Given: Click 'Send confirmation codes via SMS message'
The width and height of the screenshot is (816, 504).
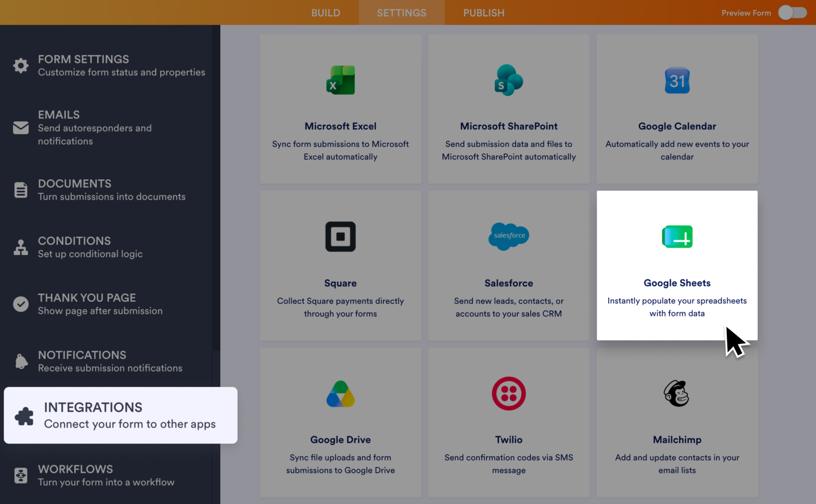Looking at the screenshot, I should click(509, 463).
